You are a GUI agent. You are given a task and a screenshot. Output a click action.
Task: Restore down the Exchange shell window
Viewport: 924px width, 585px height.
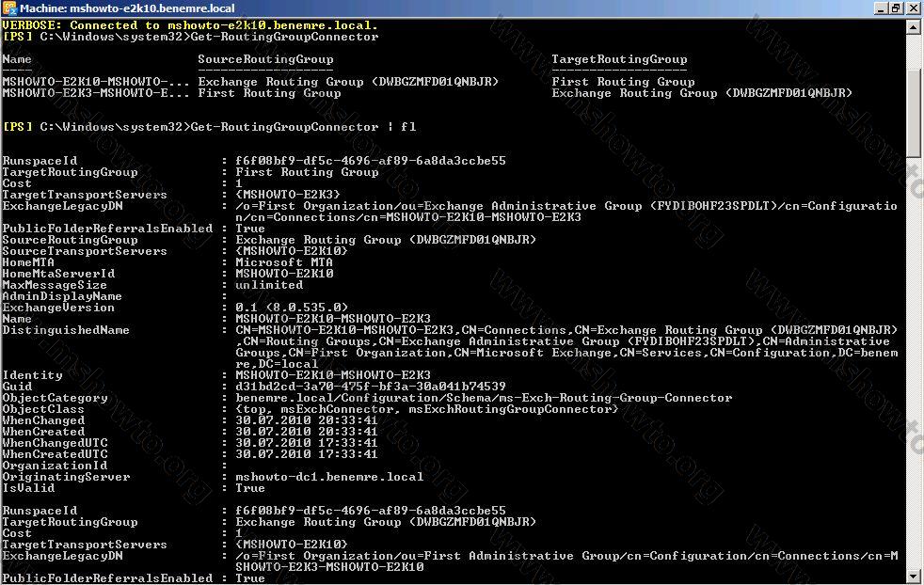click(896, 8)
